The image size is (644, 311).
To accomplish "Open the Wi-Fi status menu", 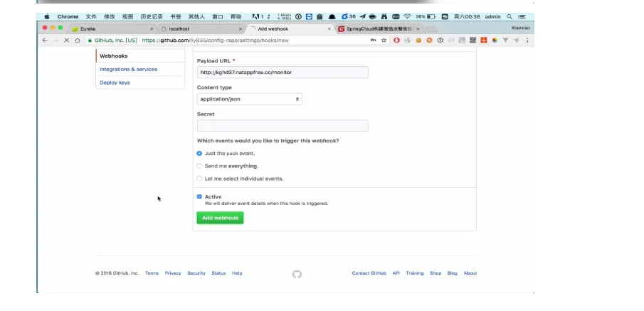I will pos(408,17).
